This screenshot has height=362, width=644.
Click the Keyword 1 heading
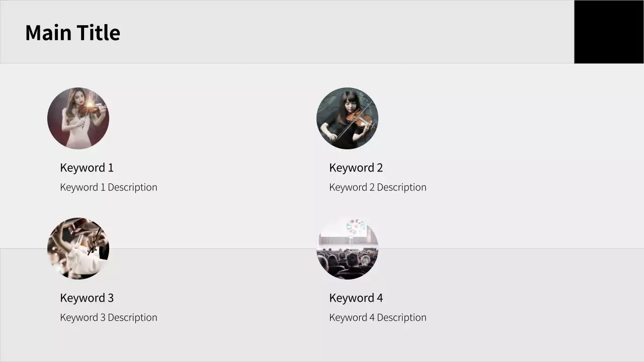(87, 168)
